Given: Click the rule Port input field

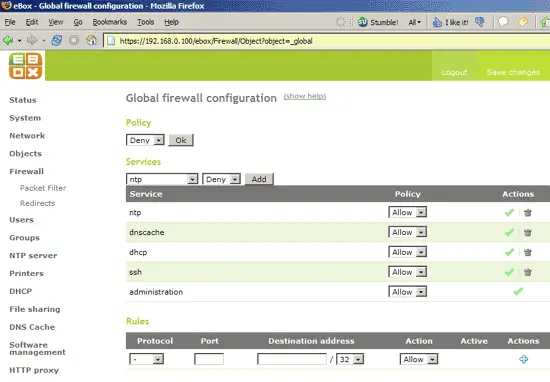Looking at the screenshot, I should (209, 359).
